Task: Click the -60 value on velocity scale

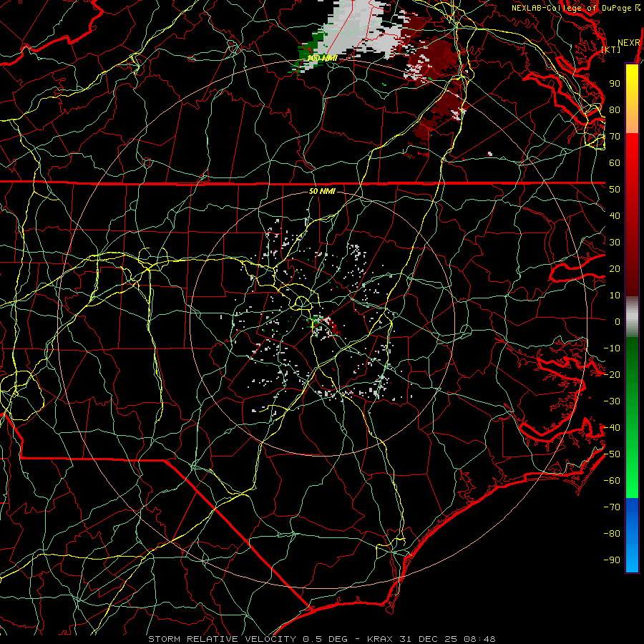Action: tap(612, 481)
